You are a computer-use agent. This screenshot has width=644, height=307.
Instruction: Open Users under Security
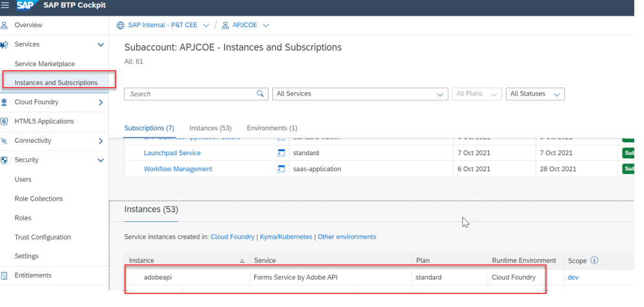23,180
